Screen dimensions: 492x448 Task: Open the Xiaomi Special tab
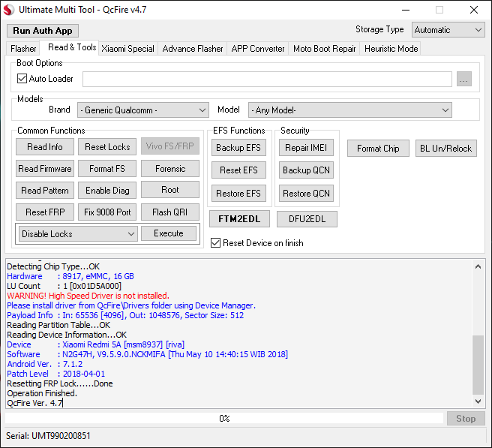128,49
